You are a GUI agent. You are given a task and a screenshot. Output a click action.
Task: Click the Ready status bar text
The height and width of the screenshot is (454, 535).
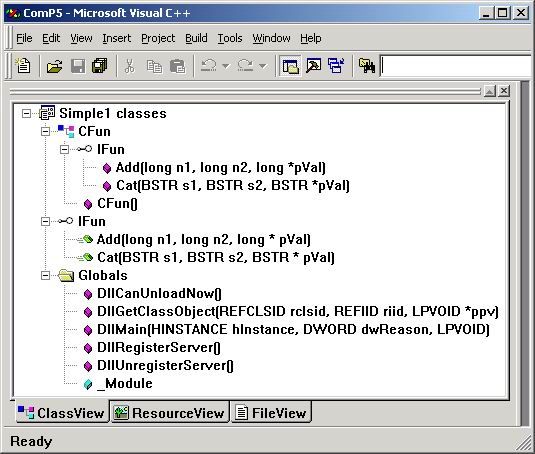[x=31, y=441]
